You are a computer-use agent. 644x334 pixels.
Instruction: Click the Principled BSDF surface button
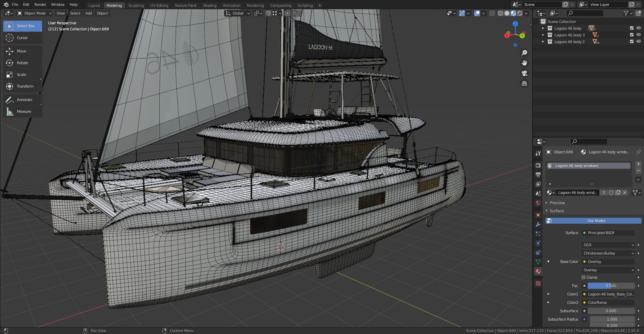[x=608, y=233]
